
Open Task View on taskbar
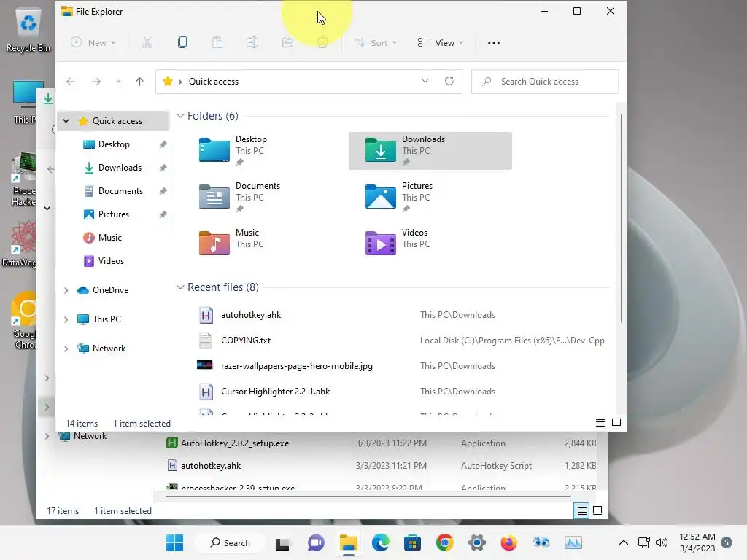click(282, 542)
